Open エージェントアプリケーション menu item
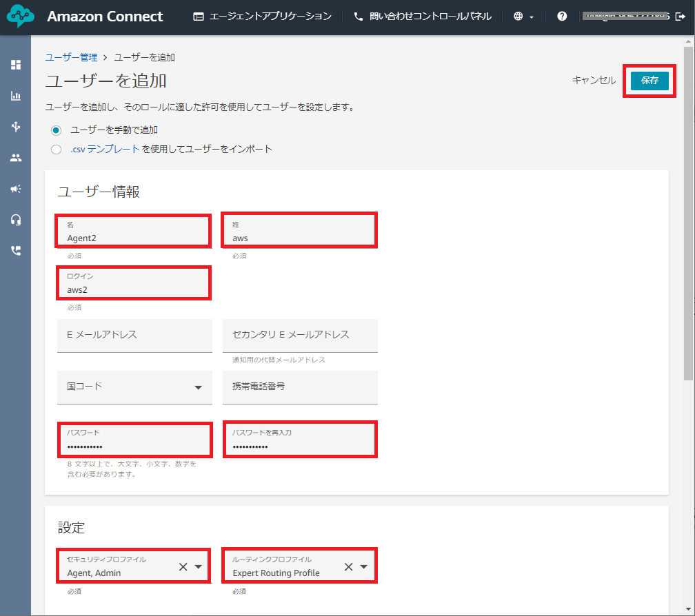The image size is (695, 616). [263, 17]
